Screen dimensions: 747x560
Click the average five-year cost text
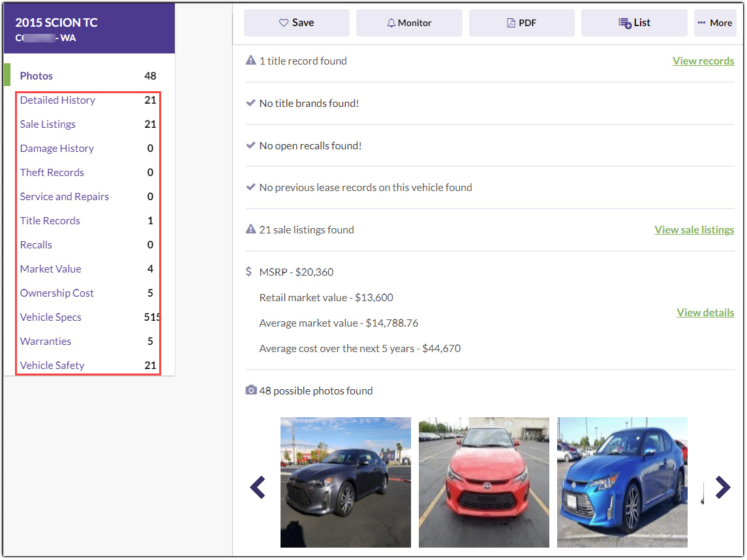pos(359,349)
